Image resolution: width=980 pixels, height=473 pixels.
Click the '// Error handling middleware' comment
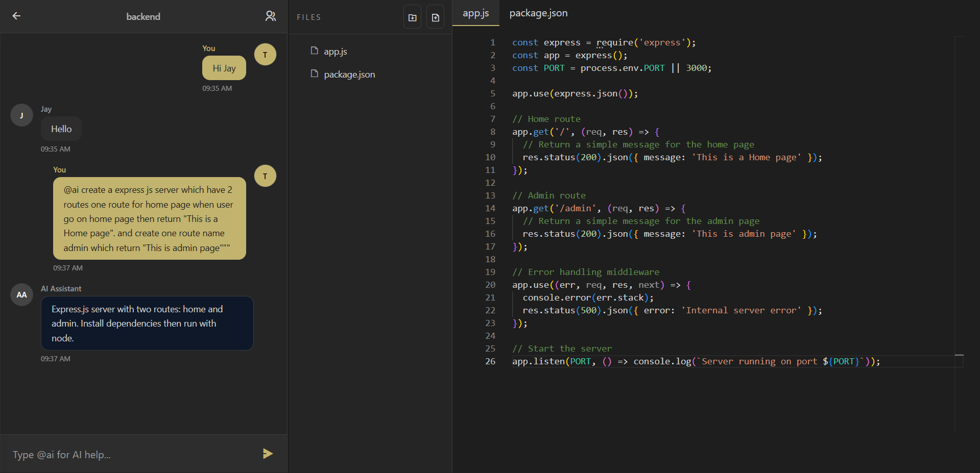[586, 272]
